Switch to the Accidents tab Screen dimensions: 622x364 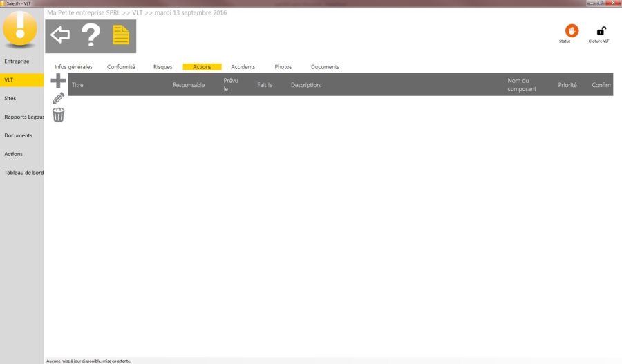tap(243, 67)
